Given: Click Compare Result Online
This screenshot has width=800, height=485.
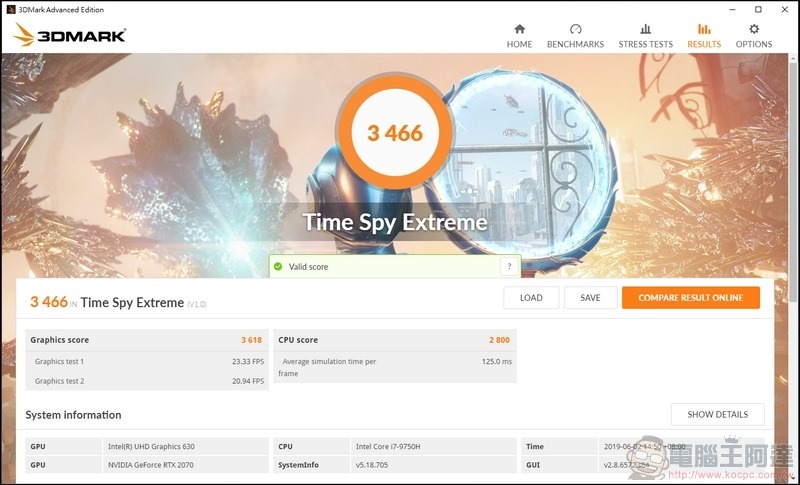Looking at the screenshot, I should coord(691,298).
